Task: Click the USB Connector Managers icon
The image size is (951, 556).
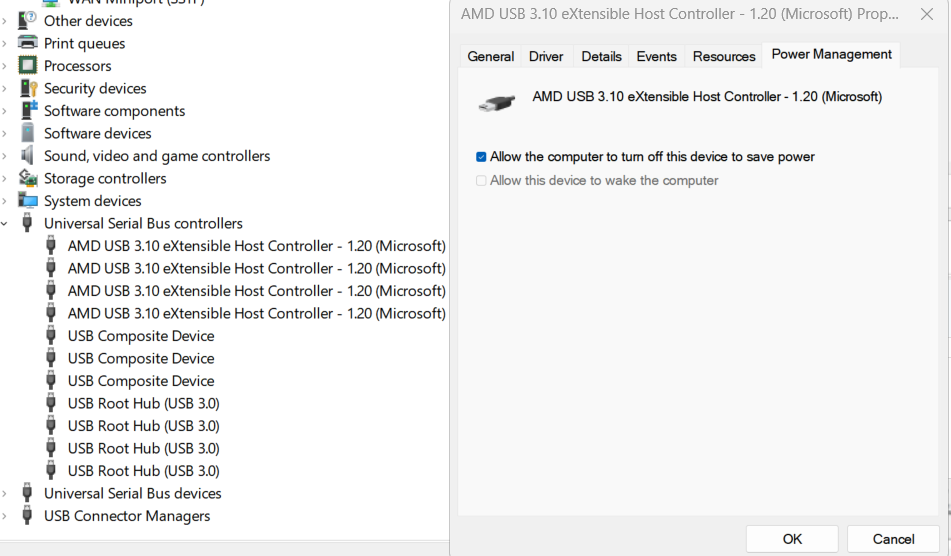Action: click(x=28, y=516)
